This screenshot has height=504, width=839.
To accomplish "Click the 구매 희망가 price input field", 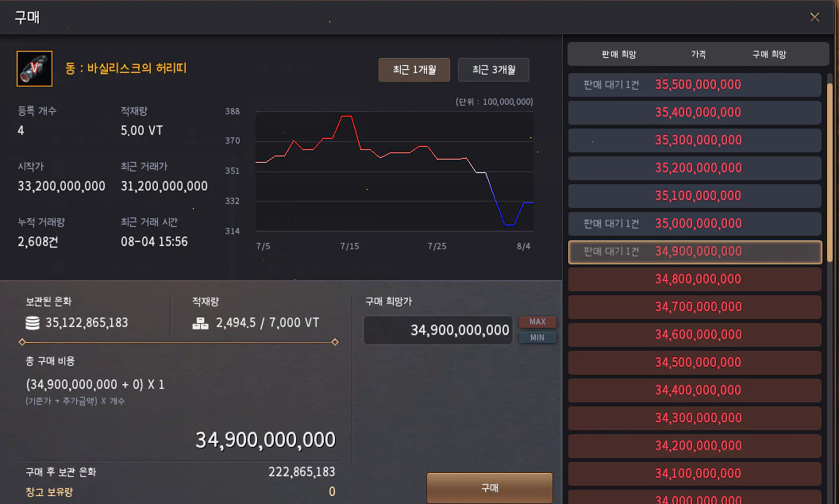I will [x=438, y=330].
